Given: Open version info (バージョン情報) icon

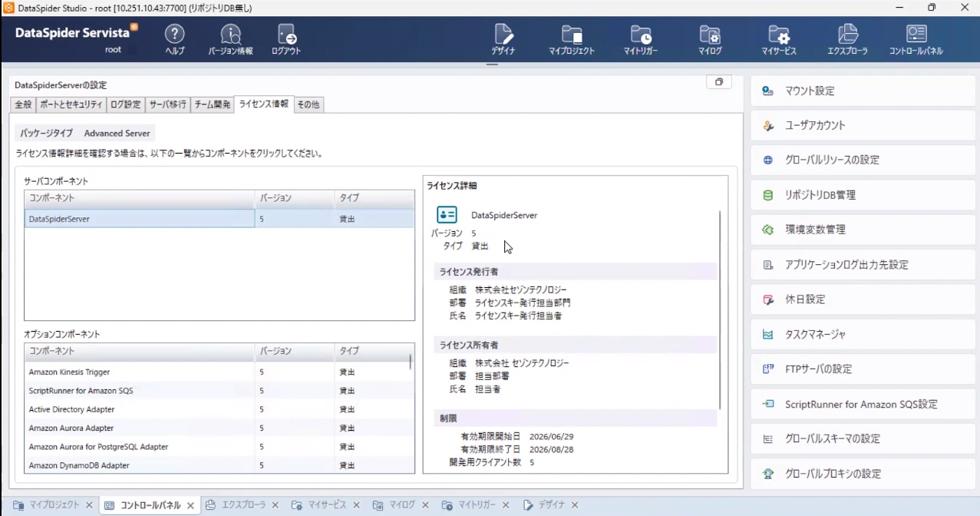Looking at the screenshot, I should (230, 40).
